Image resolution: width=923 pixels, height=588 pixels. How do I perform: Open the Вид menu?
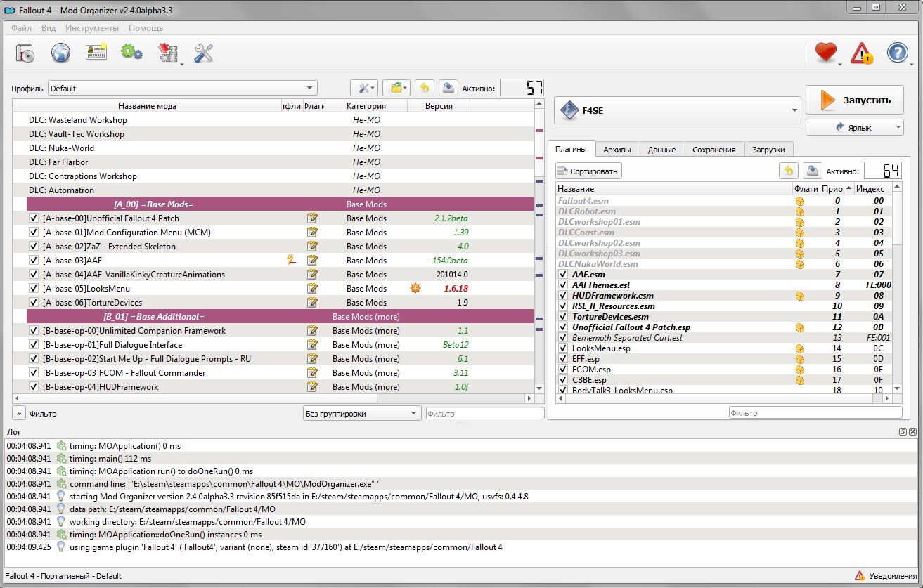(49, 28)
